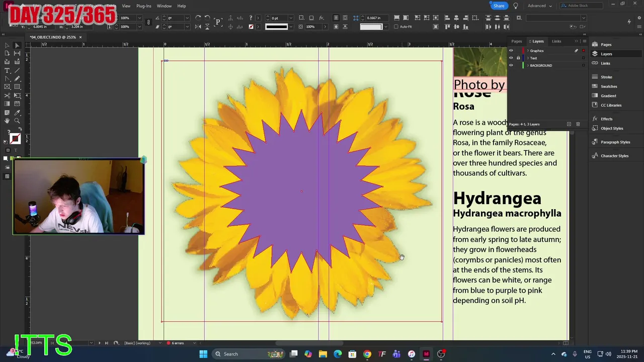Expand the Graphics layer contents
The width and height of the screenshot is (644, 362).
tap(527, 51)
